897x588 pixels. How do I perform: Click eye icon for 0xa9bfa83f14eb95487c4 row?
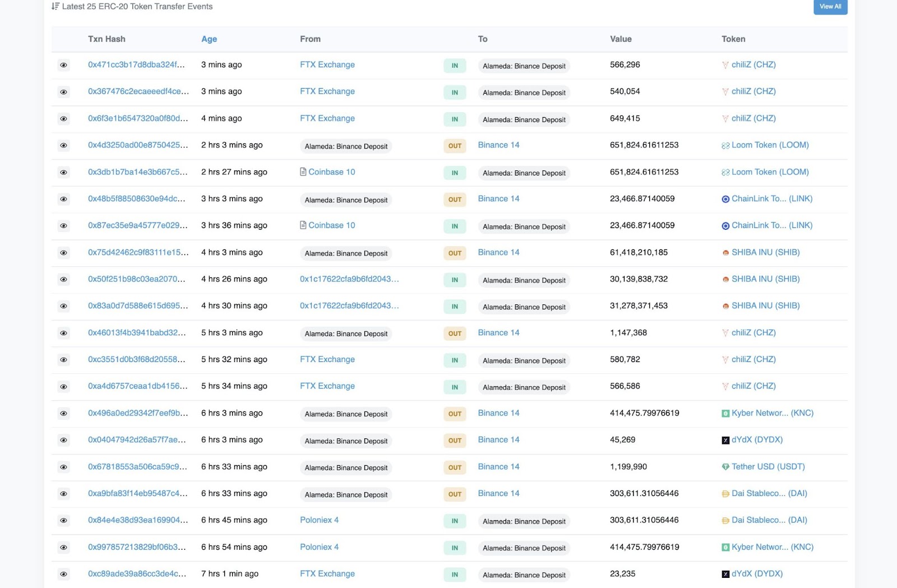pos(63,494)
